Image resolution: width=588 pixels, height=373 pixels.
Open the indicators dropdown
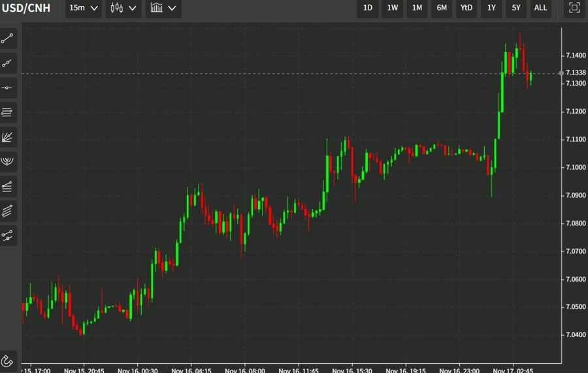pos(163,8)
